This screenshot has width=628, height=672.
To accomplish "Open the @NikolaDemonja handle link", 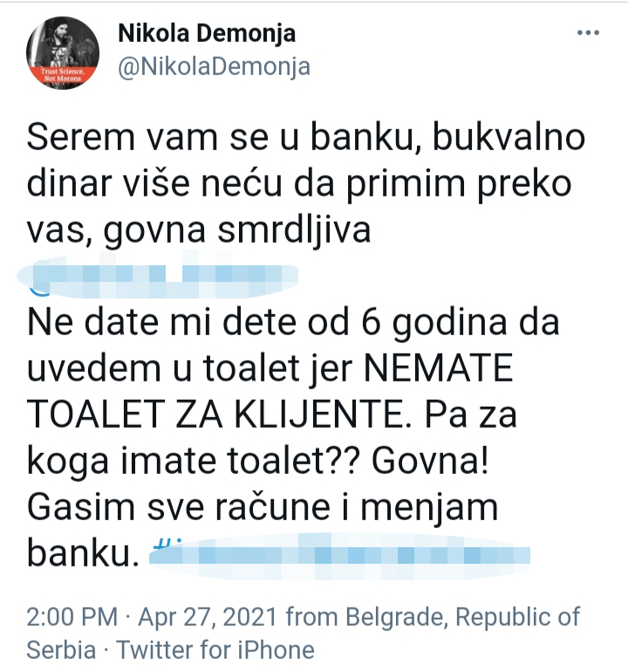I will pos(214,67).
